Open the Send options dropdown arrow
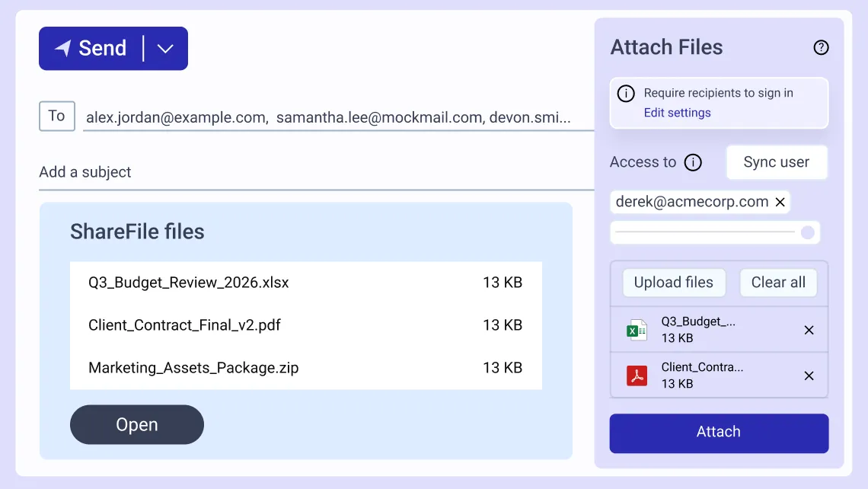Screen dimensions: 868x489 point(165,48)
